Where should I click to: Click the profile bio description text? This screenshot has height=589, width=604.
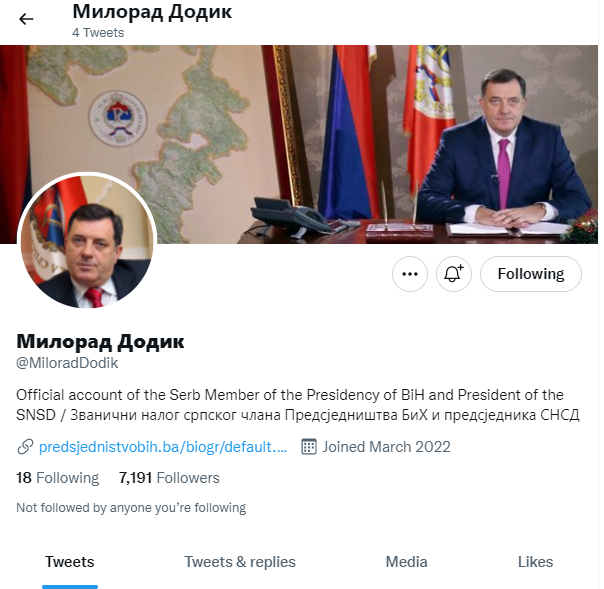(x=297, y=405)
